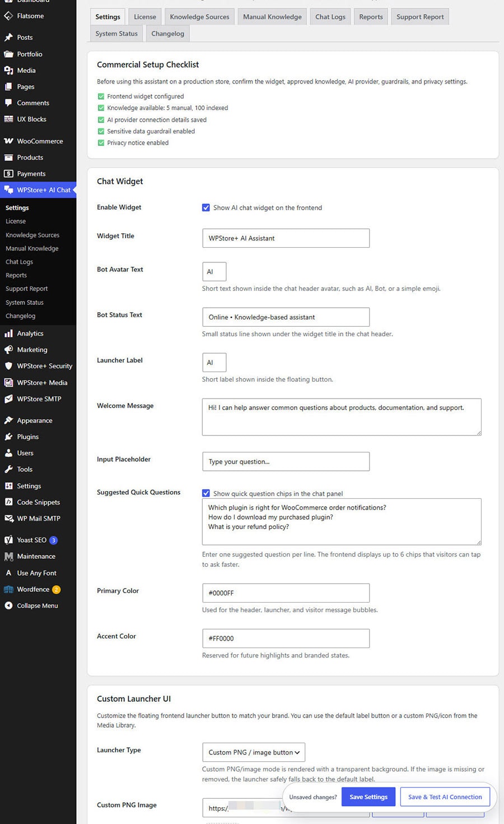Click the Products box icon

(x=8, y=158)
